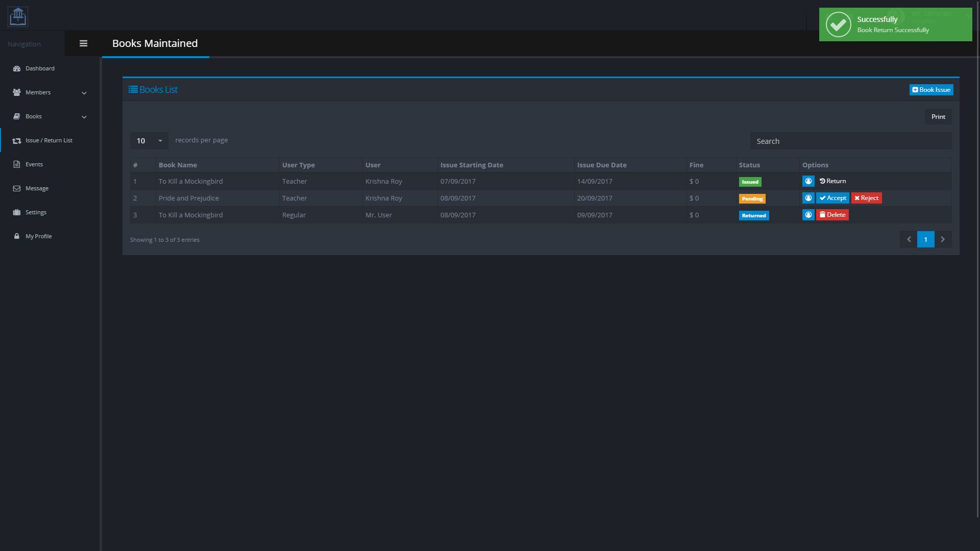The height and width of the screenshot is (551, 980).
Task: Click the Book Issue button
Action: tap(931, 90)
